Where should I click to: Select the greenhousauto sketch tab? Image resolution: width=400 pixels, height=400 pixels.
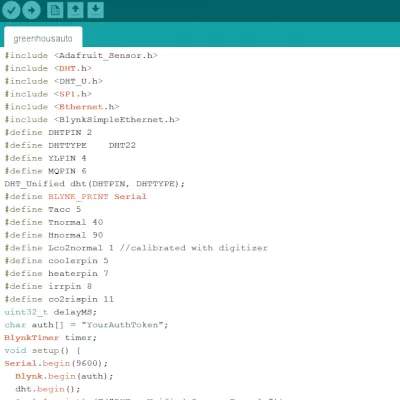[43, 37]
